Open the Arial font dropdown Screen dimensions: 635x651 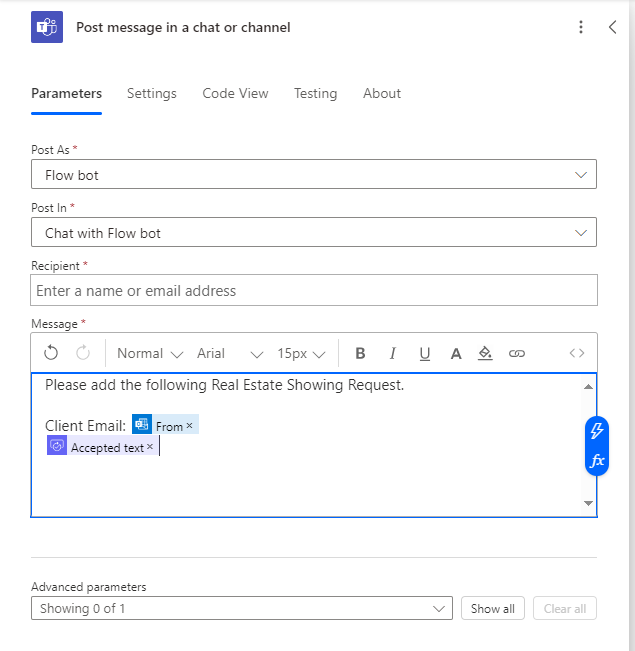pos(230,353)
